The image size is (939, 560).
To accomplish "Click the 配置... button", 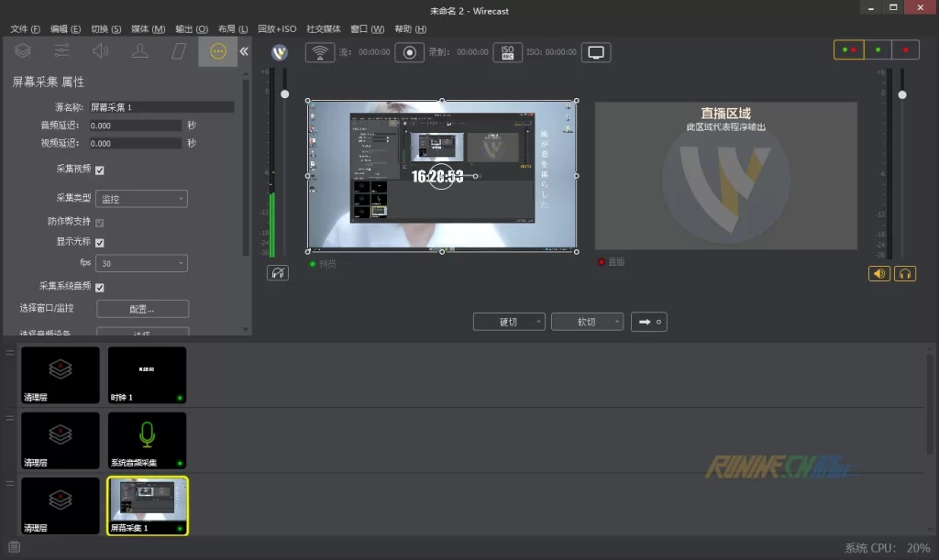I will click(x=142, y=309).
